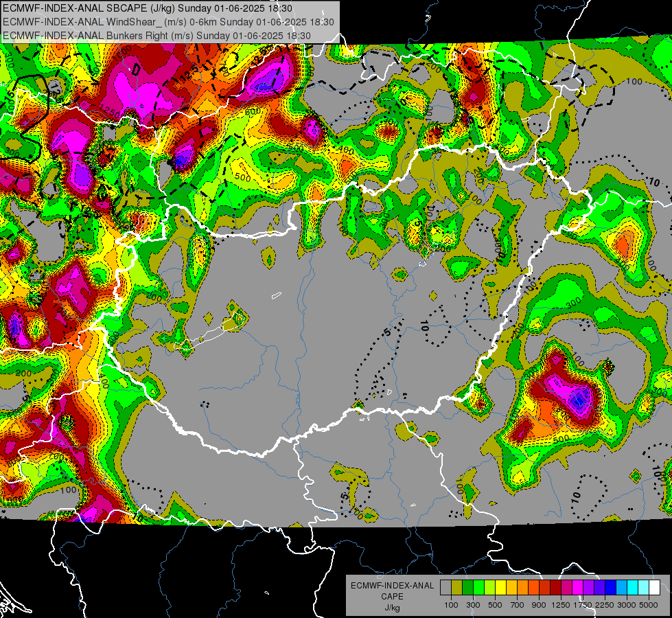672x618 pixels.
Task: Click the 2250 tick label in the legend
Action: pos(605,605)
